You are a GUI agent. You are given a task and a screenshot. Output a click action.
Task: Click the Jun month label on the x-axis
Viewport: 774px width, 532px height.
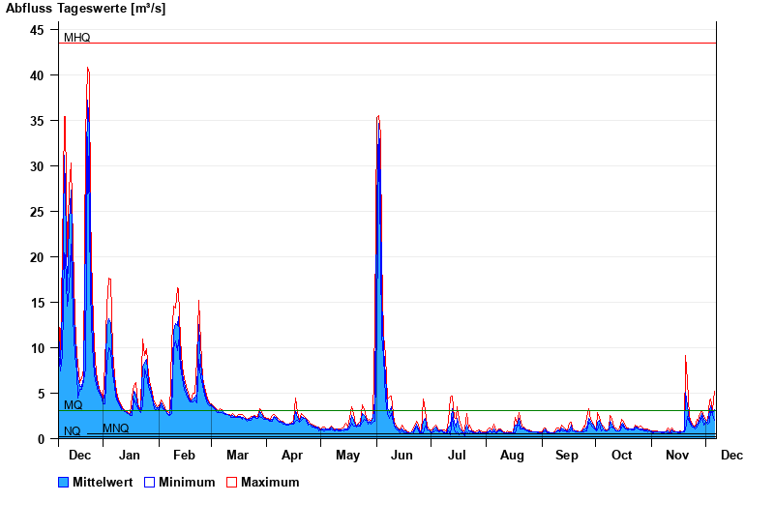pyautogui.click(x=402, y=456)
